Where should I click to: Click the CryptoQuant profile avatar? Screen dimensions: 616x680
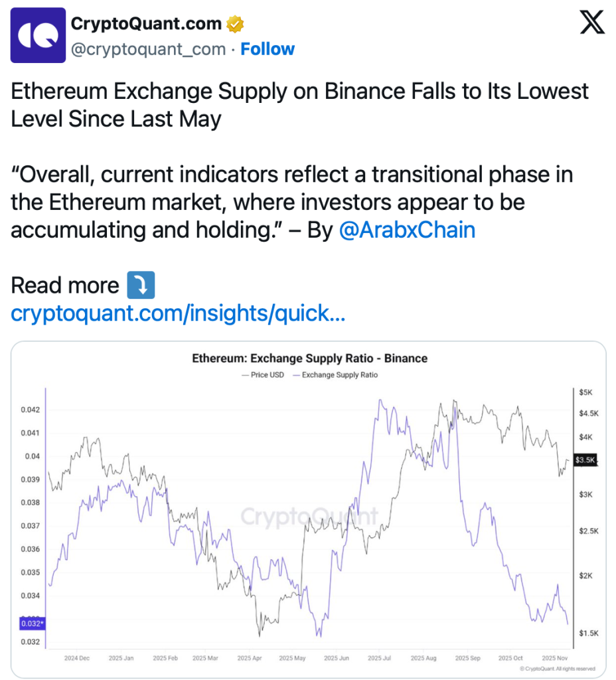pos(38,35)
